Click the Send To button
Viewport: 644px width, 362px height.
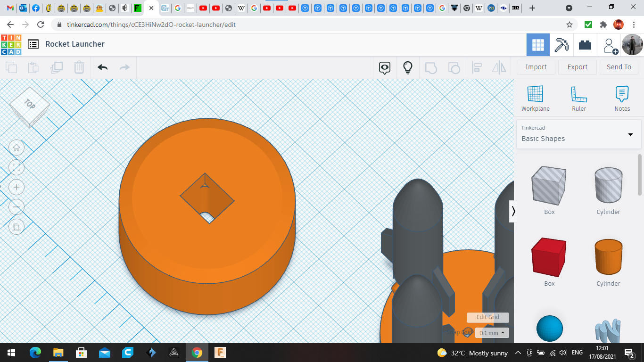pyautogui.click(x=619, y=67)
